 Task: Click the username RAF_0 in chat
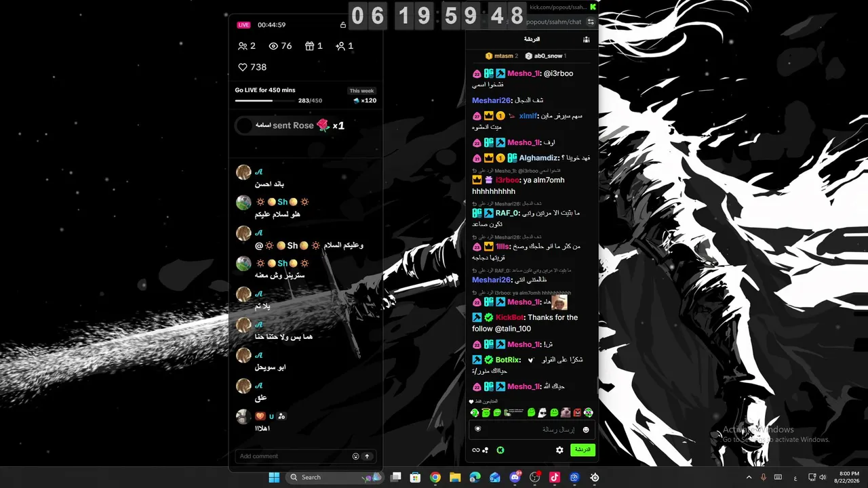[x=507, y=213]
